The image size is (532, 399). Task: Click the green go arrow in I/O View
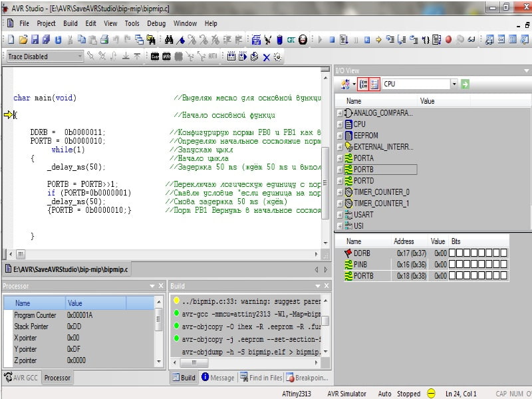coord(465,84)
